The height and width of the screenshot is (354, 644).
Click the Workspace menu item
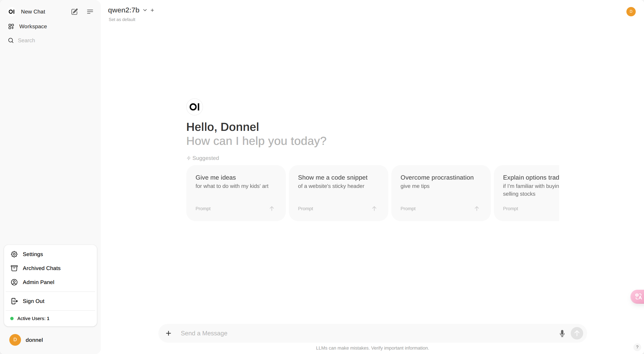coord(33,26)
